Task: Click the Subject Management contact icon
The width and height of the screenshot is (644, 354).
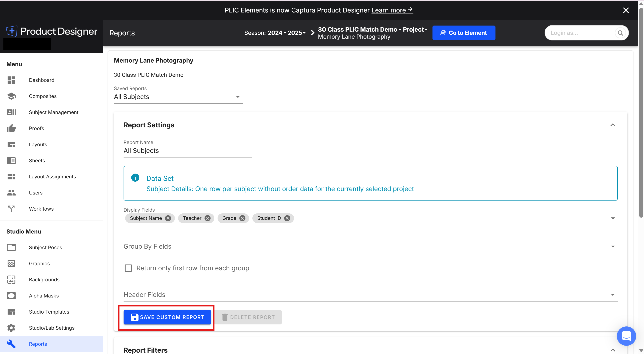Action: [x=11, y=112]
